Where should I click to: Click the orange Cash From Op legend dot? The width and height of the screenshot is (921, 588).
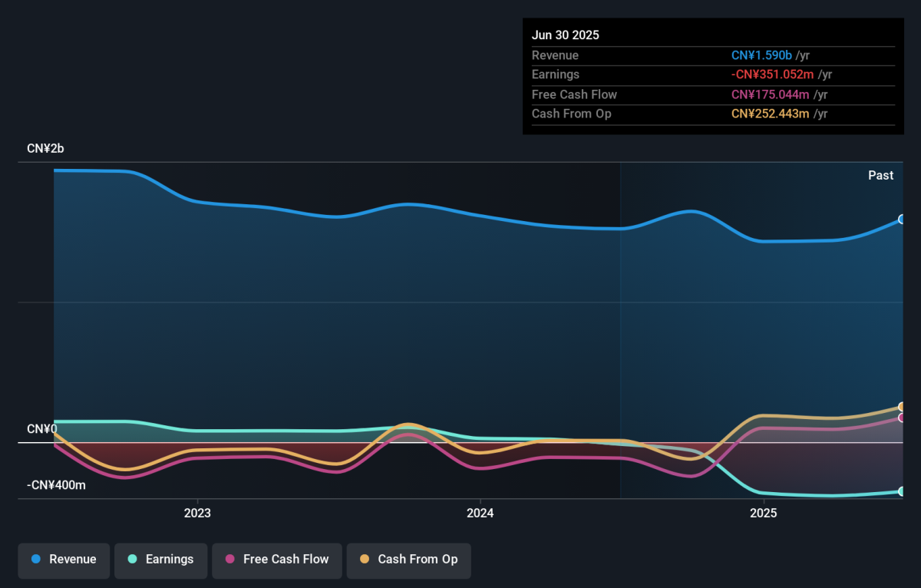click(x=364, y=560)
